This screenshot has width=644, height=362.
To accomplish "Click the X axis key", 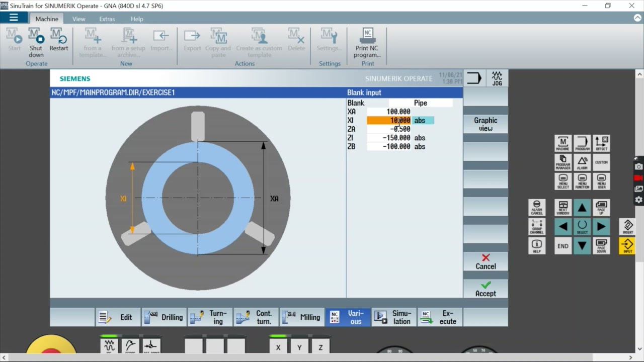I will [x=278, y=346].
